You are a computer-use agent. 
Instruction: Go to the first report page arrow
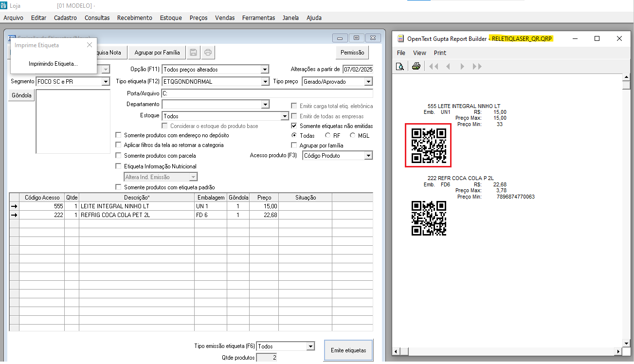[434, 66]
